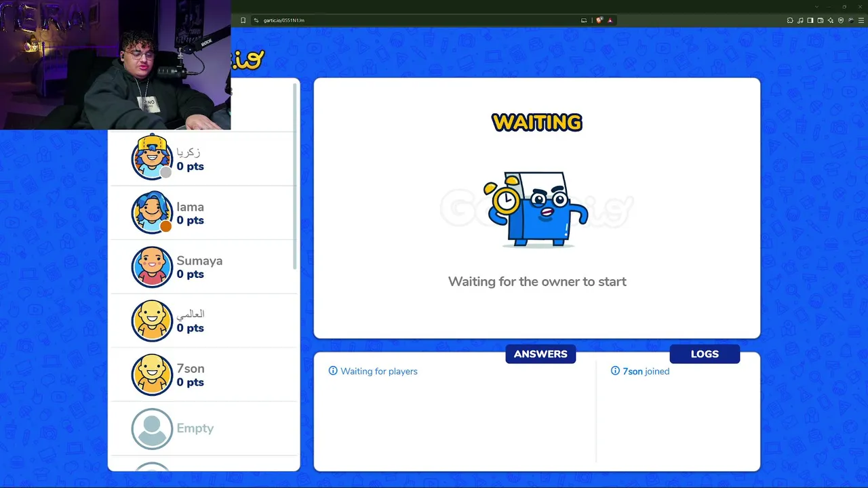The width and height of the screenshot is (868, 488).
Task: Click العالمي's player avatar
Action: point(152,321)
